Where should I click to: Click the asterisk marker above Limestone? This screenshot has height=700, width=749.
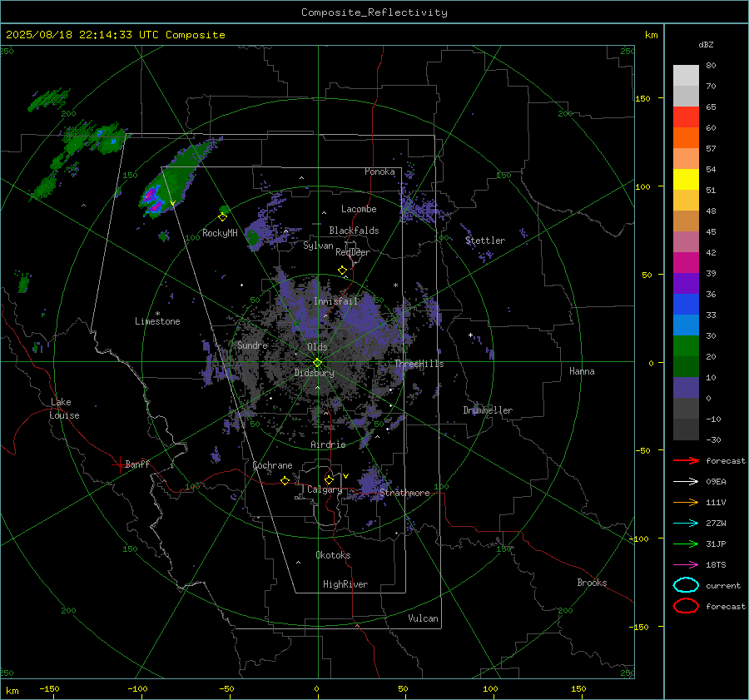click(x=157, y=314)
